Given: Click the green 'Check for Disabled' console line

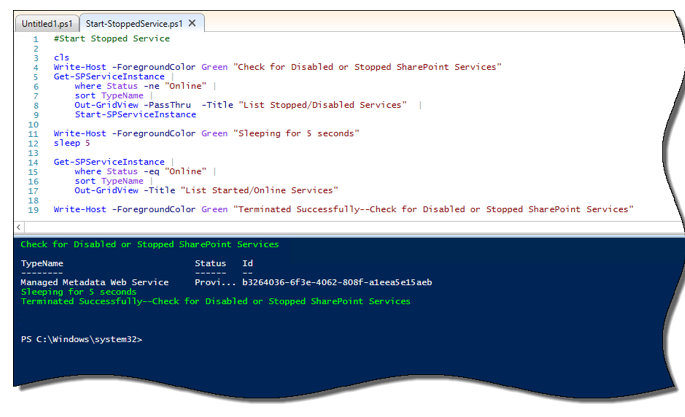Looking at the screenshot, I should point(149,245).
